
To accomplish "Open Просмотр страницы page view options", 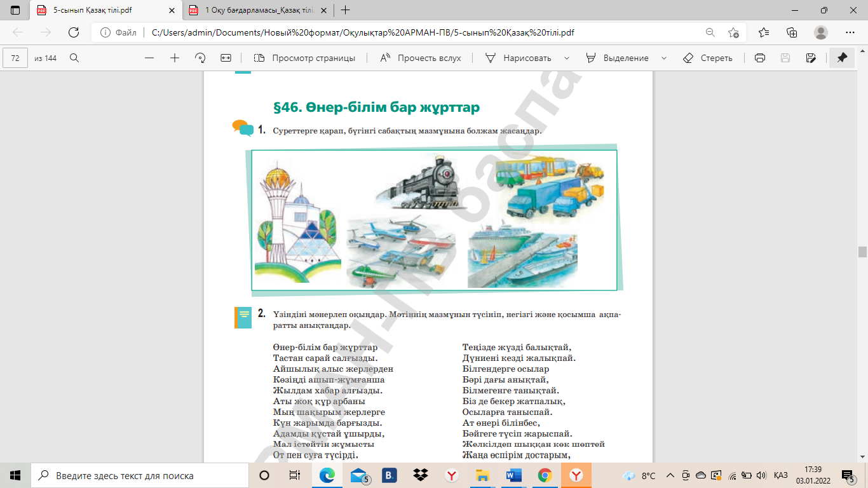I will tap(304, 58).
